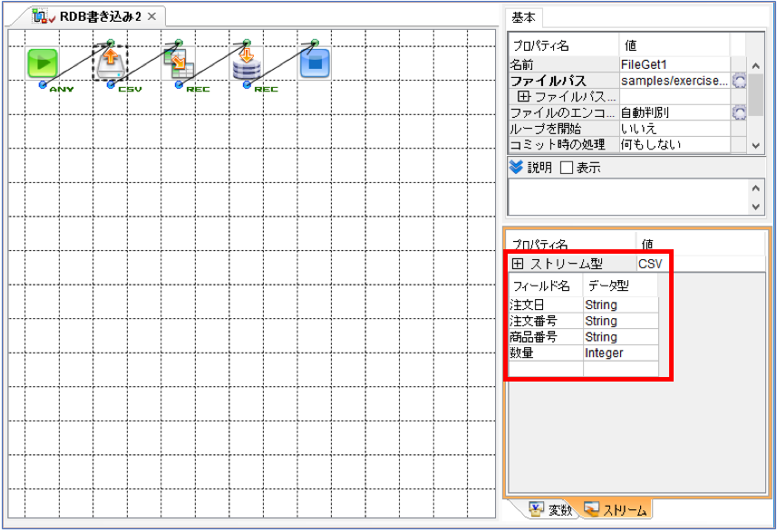Viewport: 777px width, 532px height.
Task: Click description box scroll up arrow
Action: tap(755, 189)
